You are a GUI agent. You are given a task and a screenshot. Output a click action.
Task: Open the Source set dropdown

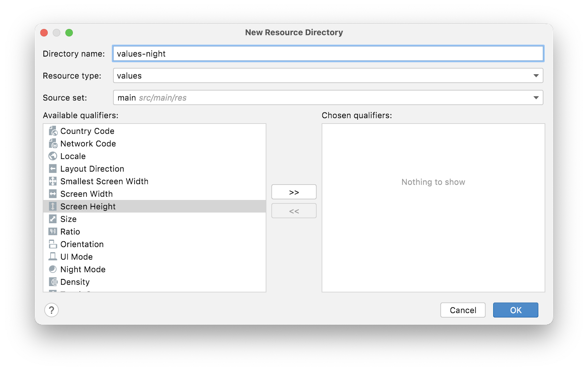(x=536, y=98)
